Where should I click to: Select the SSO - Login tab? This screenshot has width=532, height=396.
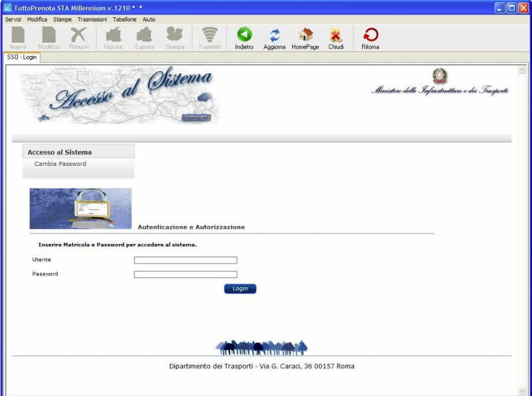pos(22,57)
